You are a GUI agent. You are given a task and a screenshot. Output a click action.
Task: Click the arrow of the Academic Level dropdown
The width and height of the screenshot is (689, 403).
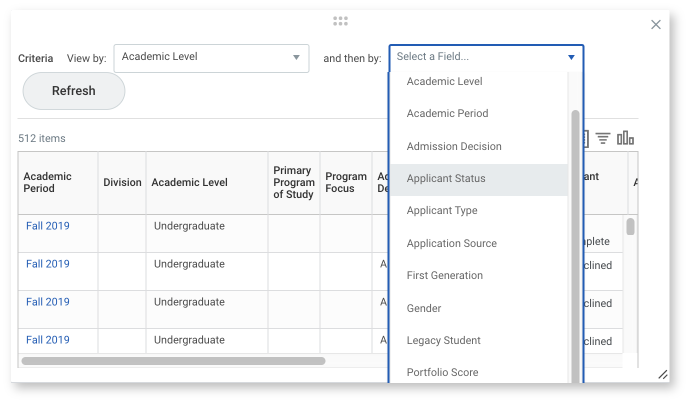297,57
